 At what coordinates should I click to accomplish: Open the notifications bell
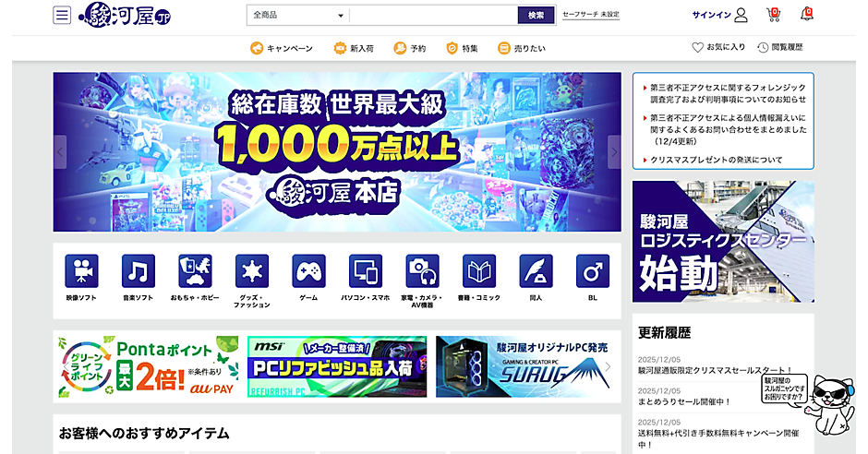[x=806, y=15]
